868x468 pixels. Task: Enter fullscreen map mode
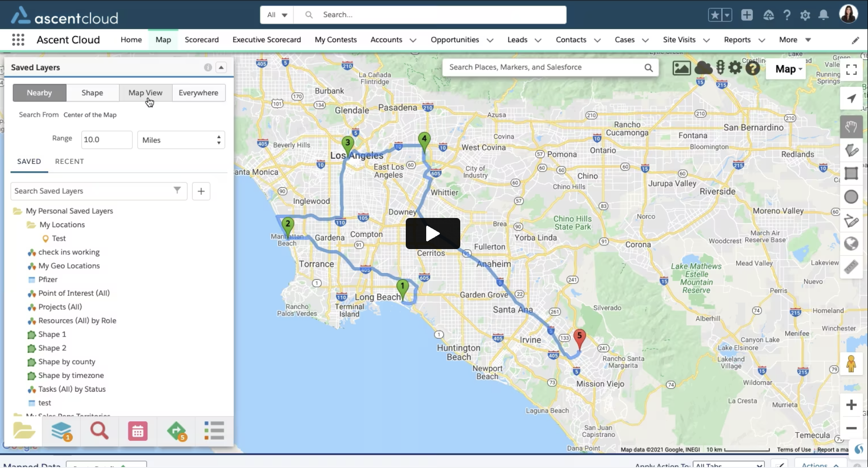851,70
